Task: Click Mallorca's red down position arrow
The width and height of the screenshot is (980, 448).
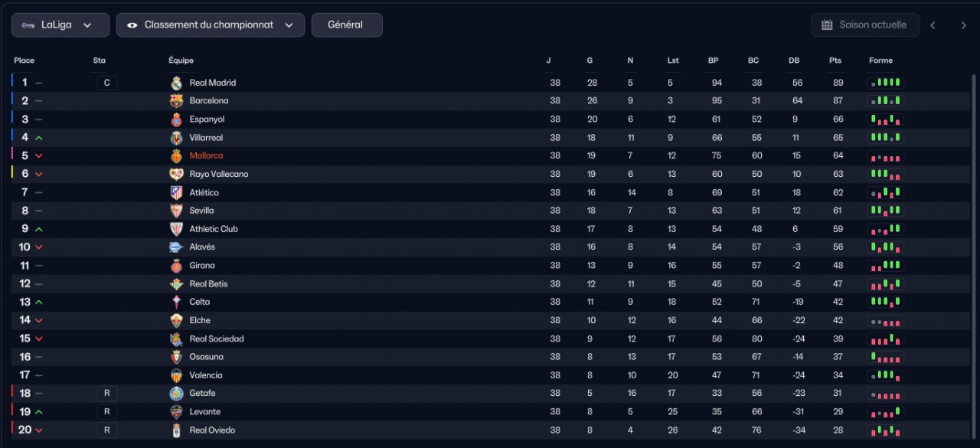Action: 39,156
